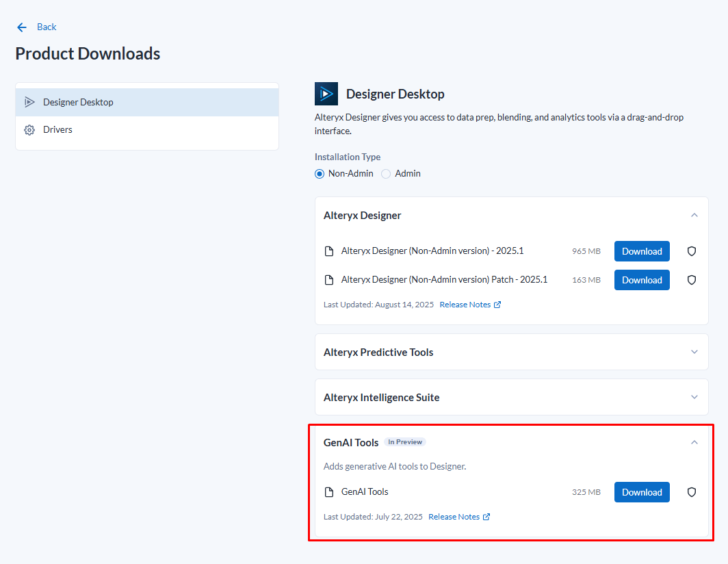
Task: Click the file icon beside GenAI Tools
Action: tap(329, 492)
